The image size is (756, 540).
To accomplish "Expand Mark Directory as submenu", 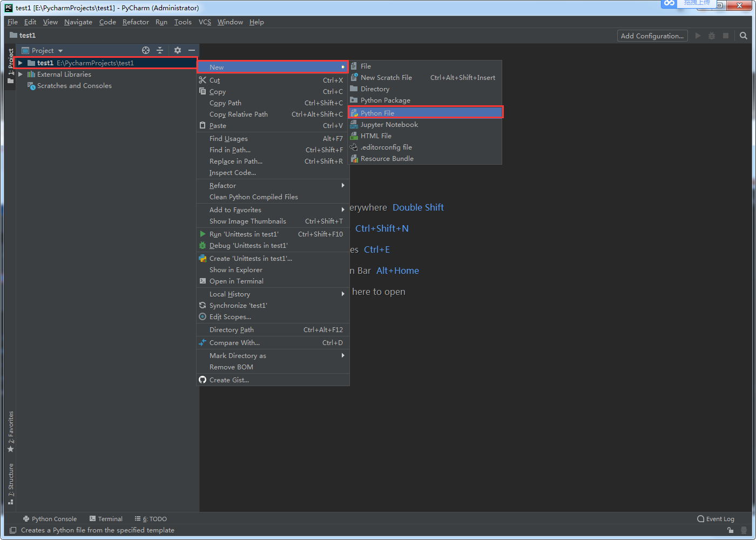I will click(x=273, y=355).
